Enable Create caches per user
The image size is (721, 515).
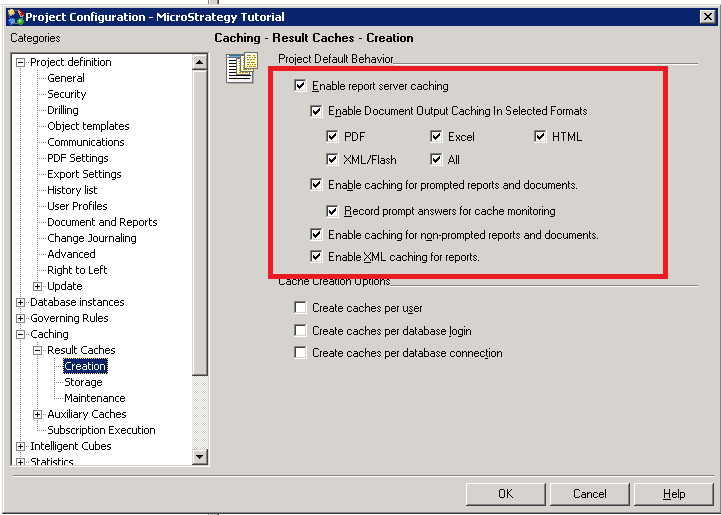coord(300,308)
